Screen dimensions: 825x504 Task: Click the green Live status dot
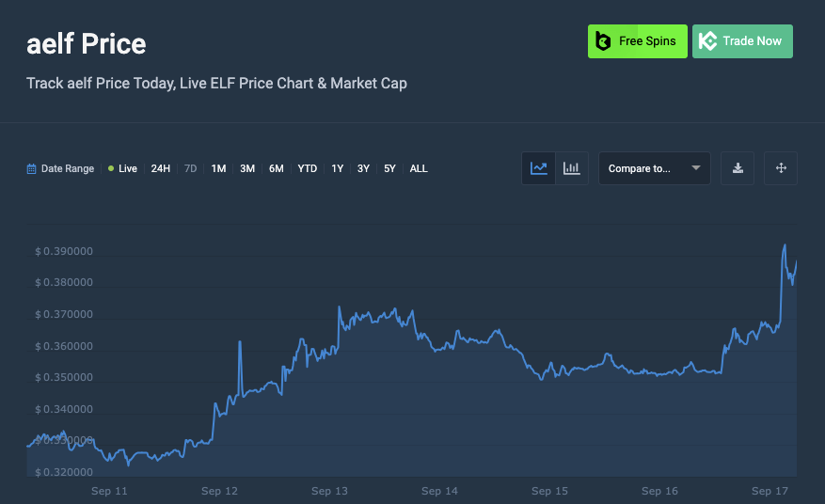(111, 168)
